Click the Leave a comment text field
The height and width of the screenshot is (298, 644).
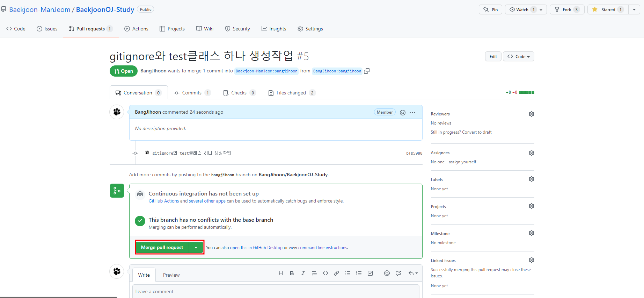(276, 291)
